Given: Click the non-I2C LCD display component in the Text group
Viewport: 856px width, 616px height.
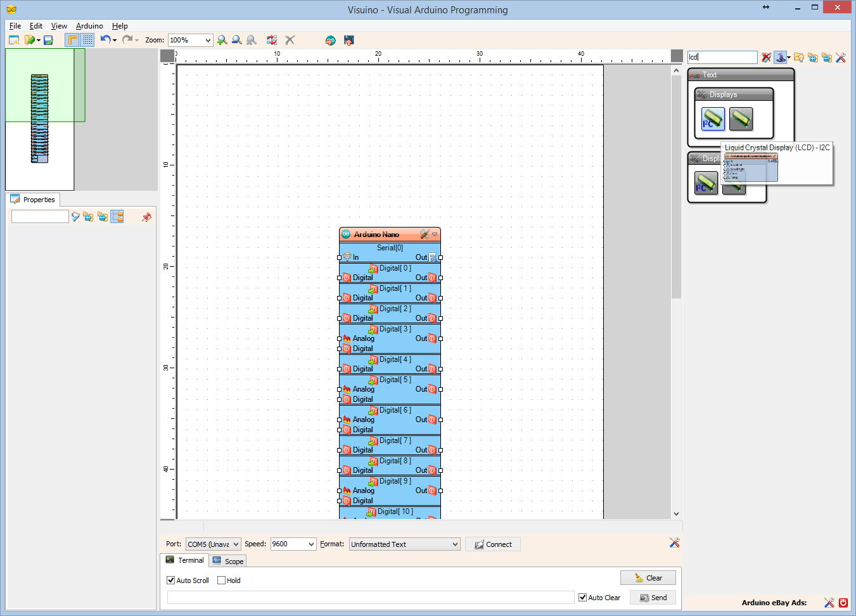Looking at the screenshot, I should [x=741, y=119].
